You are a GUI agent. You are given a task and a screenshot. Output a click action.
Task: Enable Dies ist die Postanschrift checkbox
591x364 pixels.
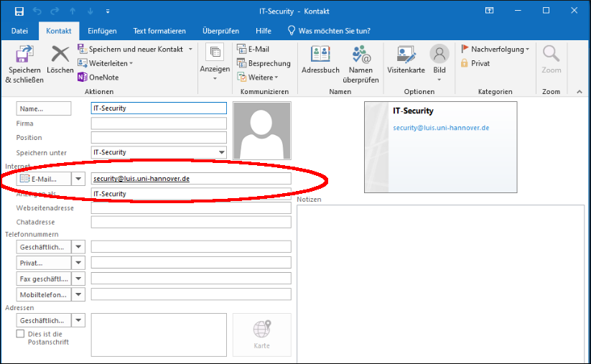(x=20, y=334)
